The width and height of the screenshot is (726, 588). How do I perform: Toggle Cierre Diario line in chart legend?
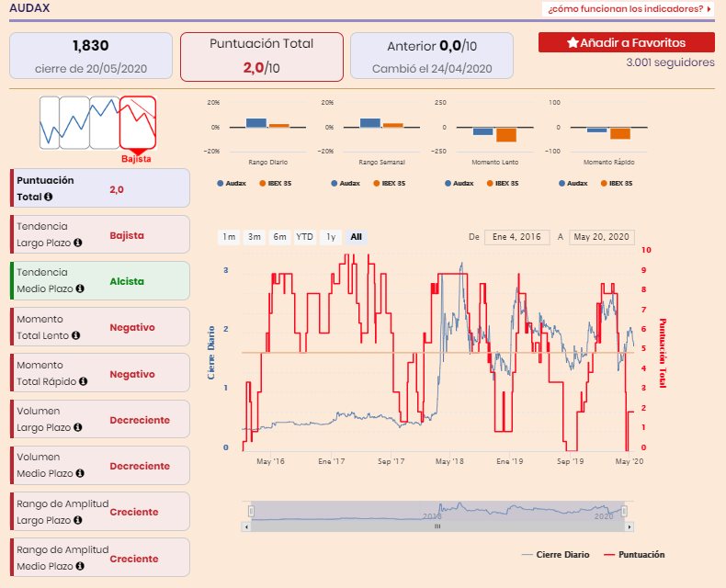click(x=555, y=555)
